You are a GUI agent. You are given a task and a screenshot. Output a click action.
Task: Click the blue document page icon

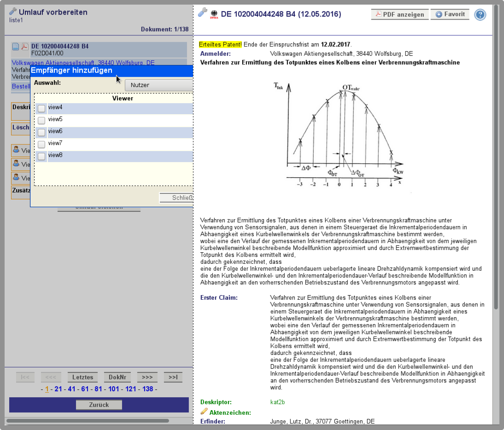coord(16,46)
